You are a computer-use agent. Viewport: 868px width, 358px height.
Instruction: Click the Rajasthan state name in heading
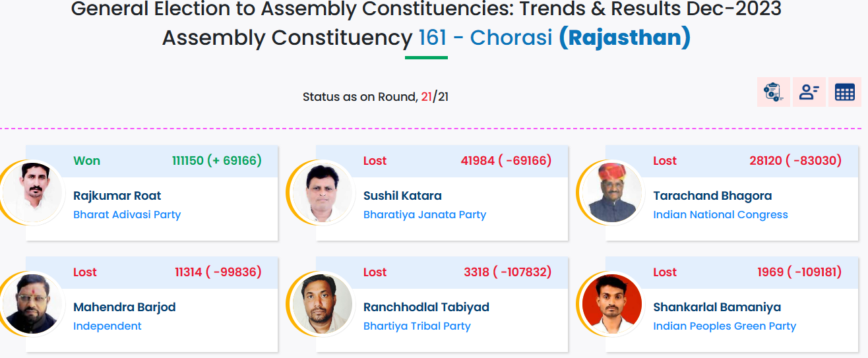point(624,38)
